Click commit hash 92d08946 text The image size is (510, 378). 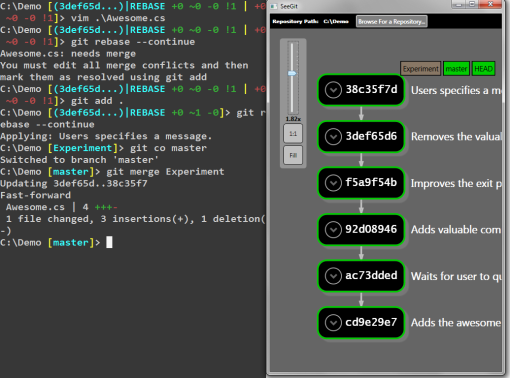tap(371, 229)
